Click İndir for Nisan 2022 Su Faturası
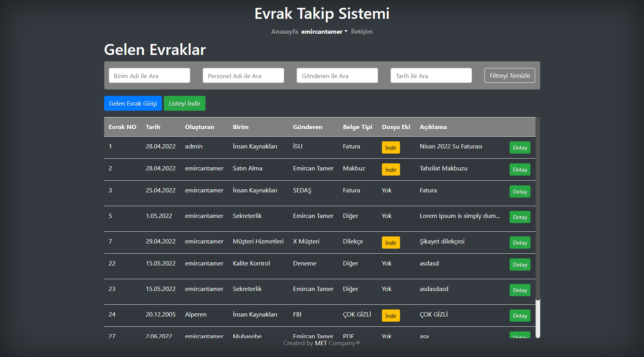The height and width of the screenshot is (357, 644). (x=391, y=147)
